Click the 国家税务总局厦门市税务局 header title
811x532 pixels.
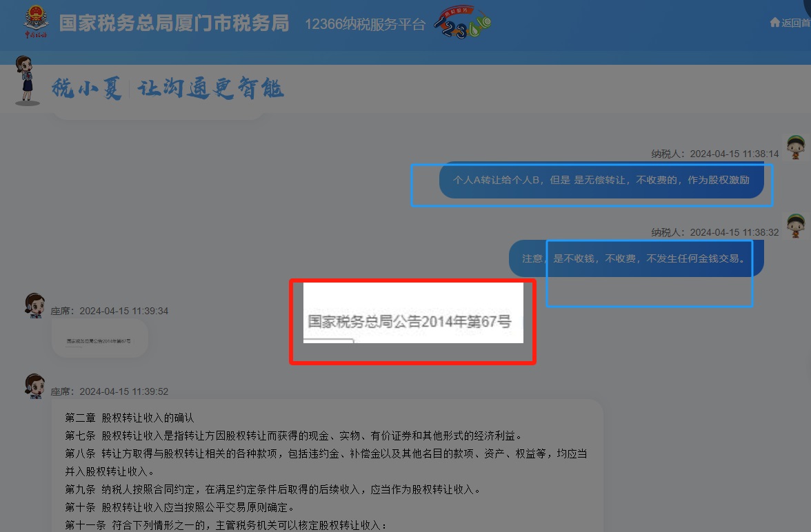[x=174, y=23]
